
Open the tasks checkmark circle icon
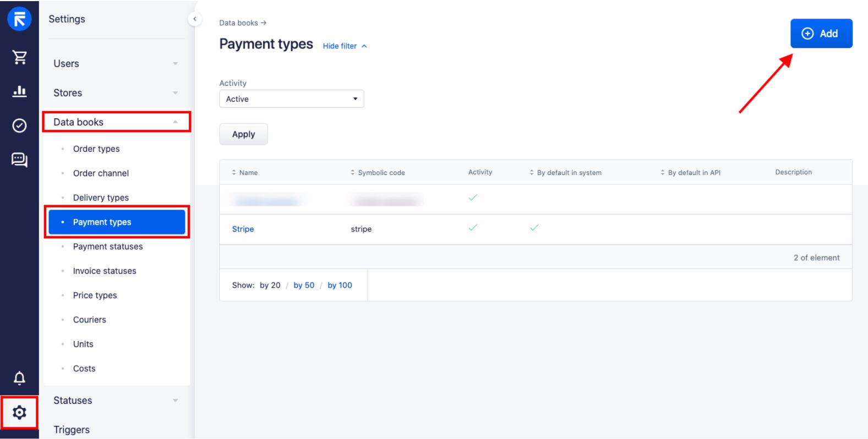19,126
